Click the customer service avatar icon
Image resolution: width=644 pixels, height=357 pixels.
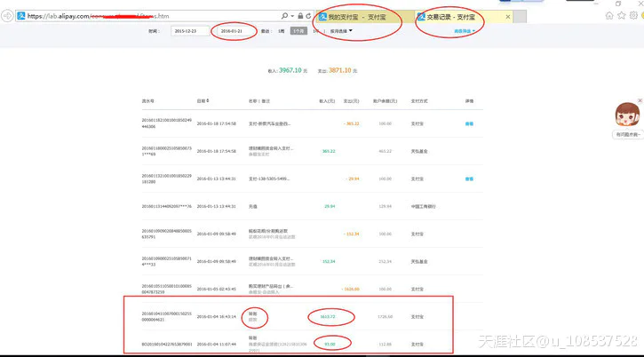pos(627,115)
